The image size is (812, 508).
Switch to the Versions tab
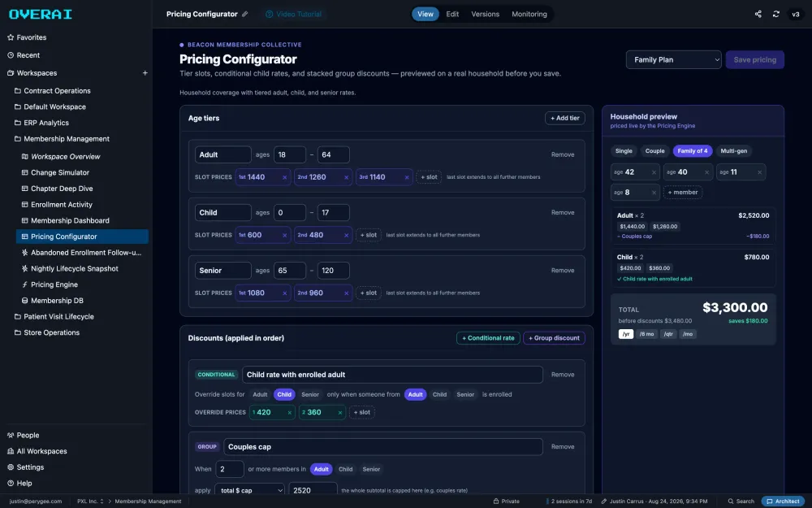[486, 14]
